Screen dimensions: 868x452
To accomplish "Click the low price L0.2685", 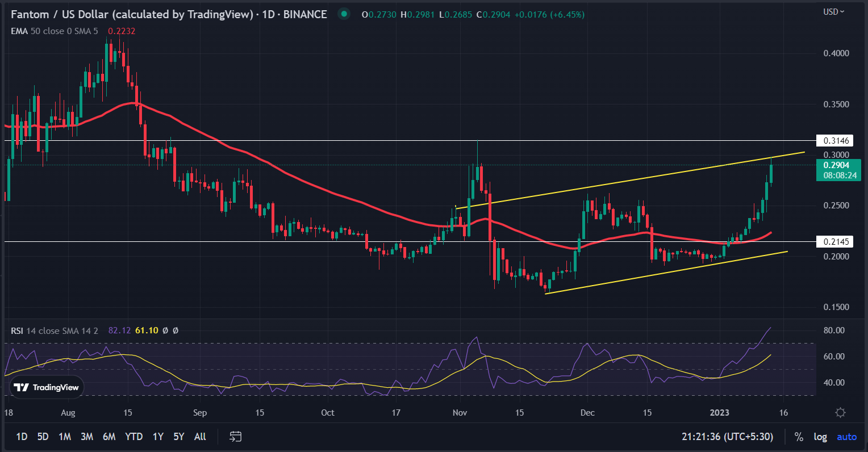I will click(x=456, y=15).
